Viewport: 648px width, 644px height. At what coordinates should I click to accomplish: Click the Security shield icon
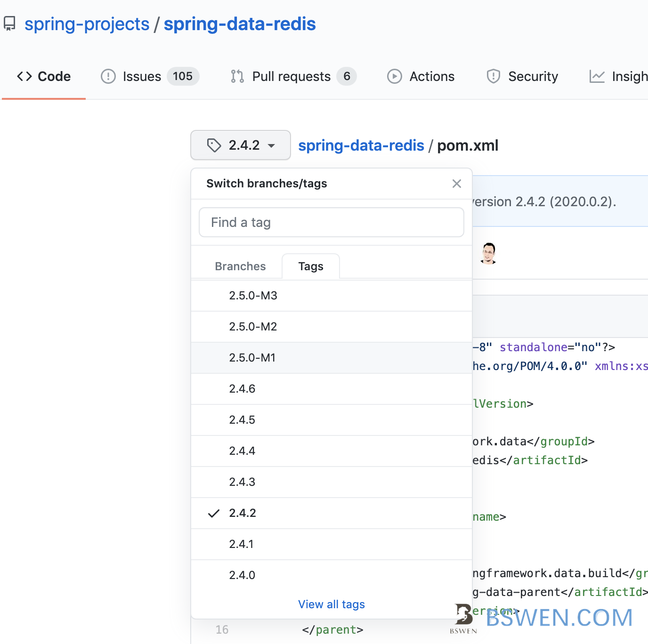coord(493,76)
